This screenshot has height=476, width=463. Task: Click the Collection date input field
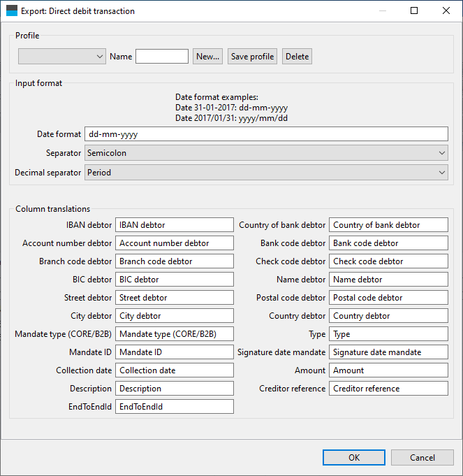pos(175,370)
